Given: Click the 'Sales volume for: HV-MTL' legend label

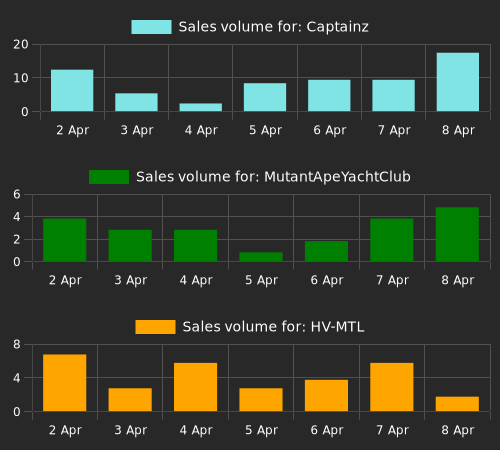Looking at the screenshot, I should click(x=273, y=327).
